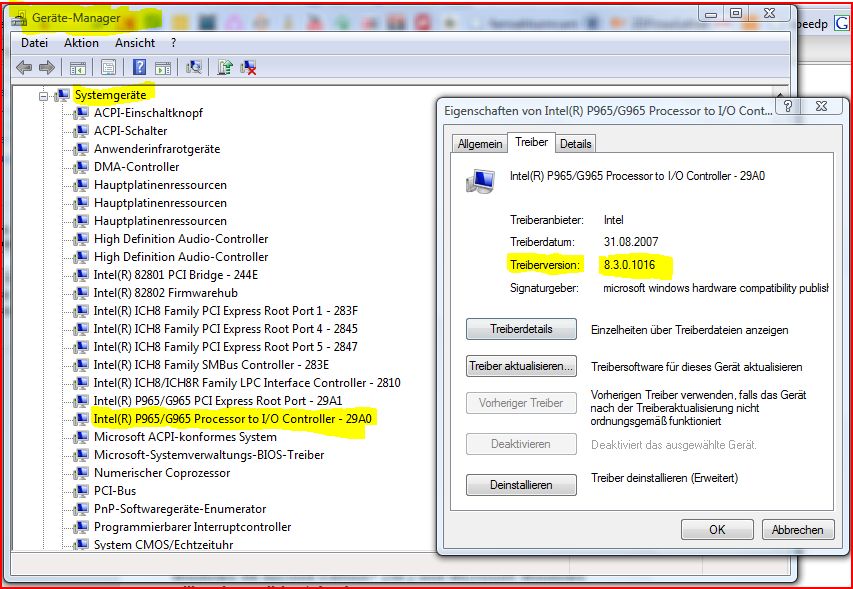Click the Treiberversion value 8.3.0.1016
Viewport: 853px width, 589px height.
coord(629,265)
